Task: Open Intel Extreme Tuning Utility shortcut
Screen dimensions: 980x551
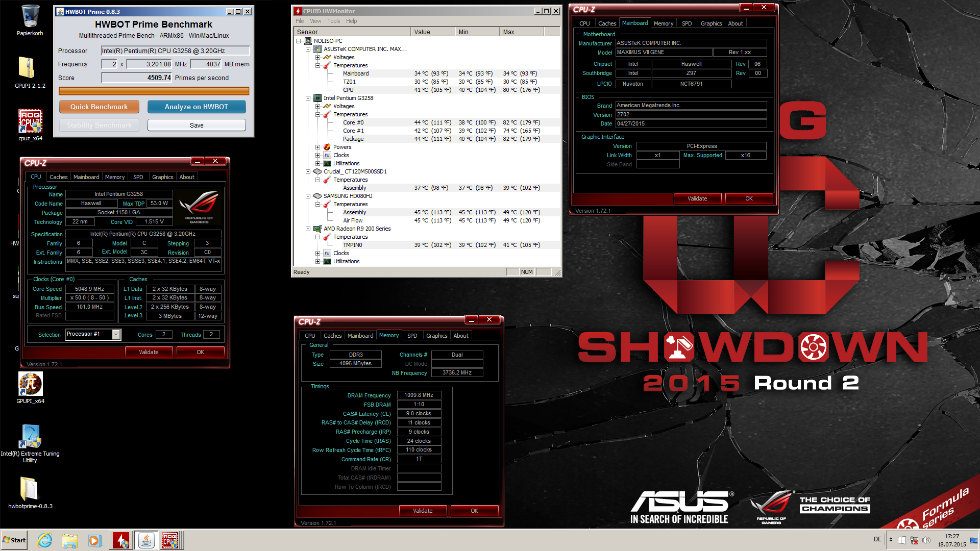Action: [30, 443]
